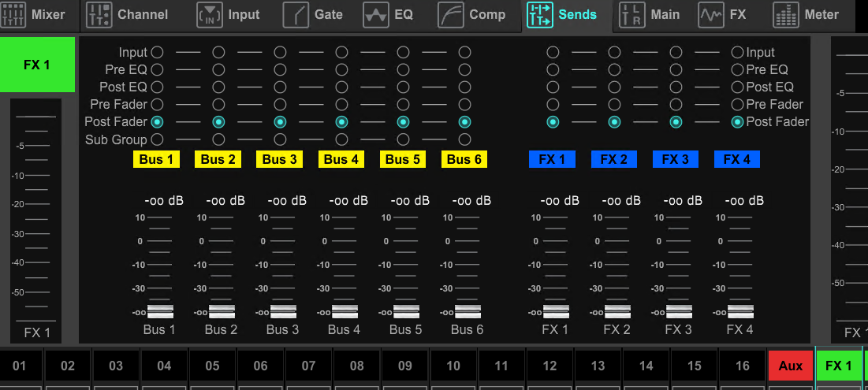Set Bus 1 send tap to Pre EQ
This screenshot has width=868, height=390.
157,69
